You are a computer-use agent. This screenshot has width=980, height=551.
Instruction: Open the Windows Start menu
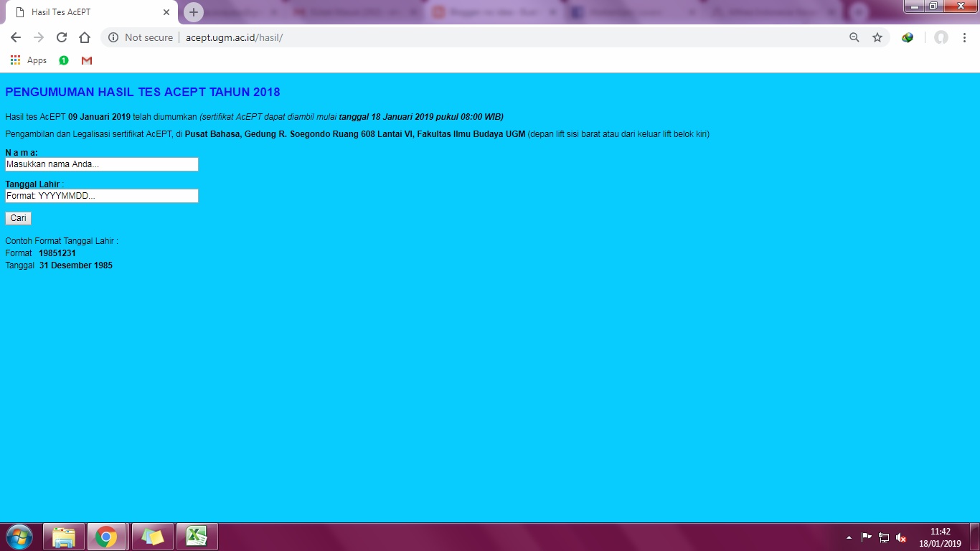(x=19, y=537)
